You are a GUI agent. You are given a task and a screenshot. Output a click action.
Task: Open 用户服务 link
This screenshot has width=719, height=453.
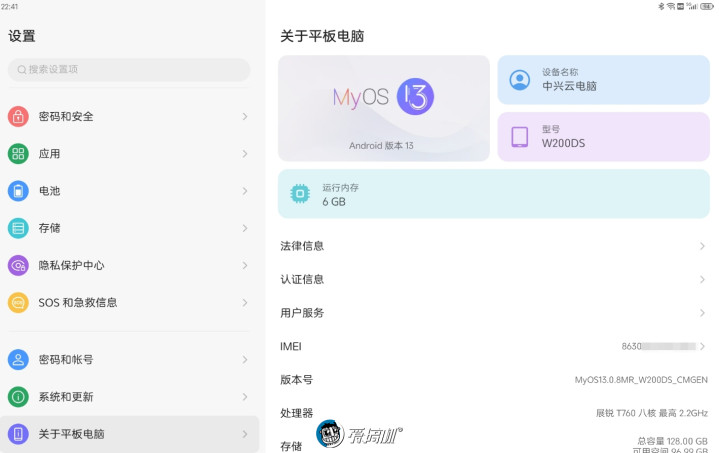point(493,313)
